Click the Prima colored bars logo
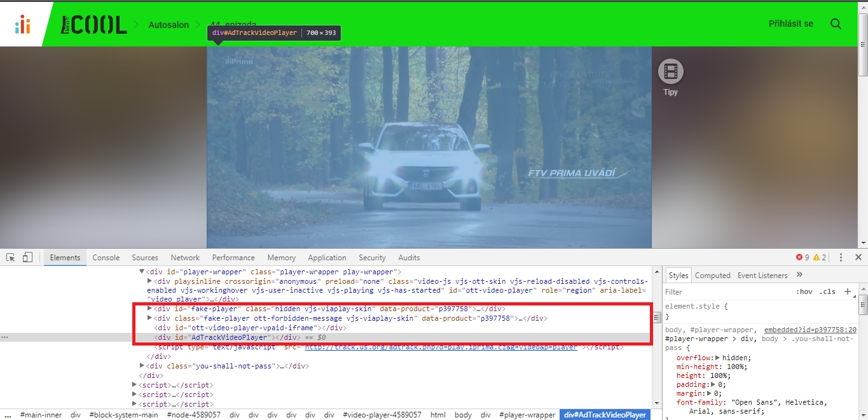The image size is (868, 420). click(x=23, y=24)
